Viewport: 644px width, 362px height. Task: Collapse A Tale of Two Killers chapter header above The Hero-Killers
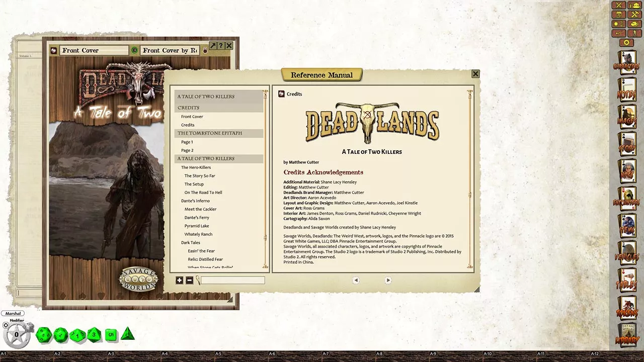[218, 158]
